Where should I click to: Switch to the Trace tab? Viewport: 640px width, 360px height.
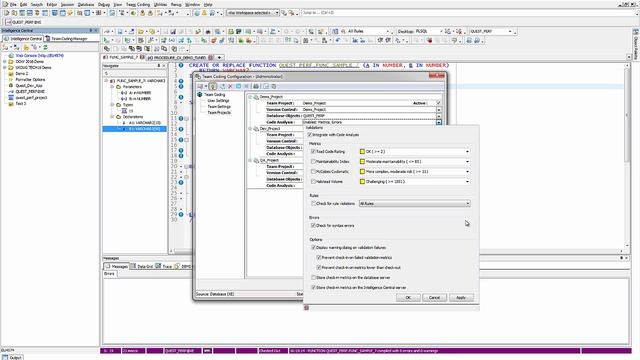pos(164,266)
